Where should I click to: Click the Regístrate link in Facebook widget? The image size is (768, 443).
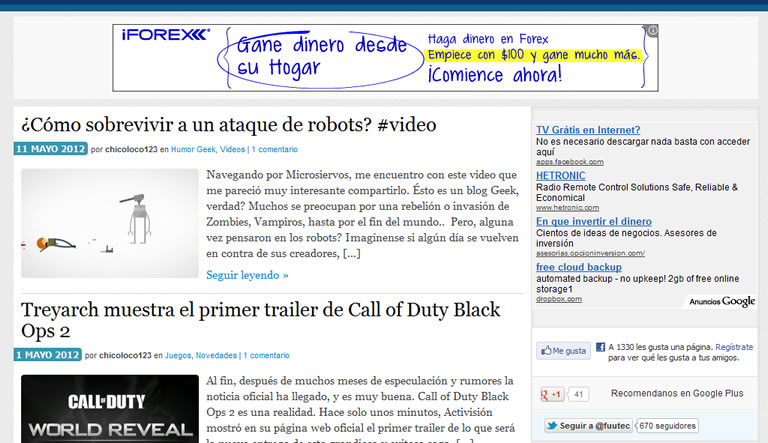[734, 347]
